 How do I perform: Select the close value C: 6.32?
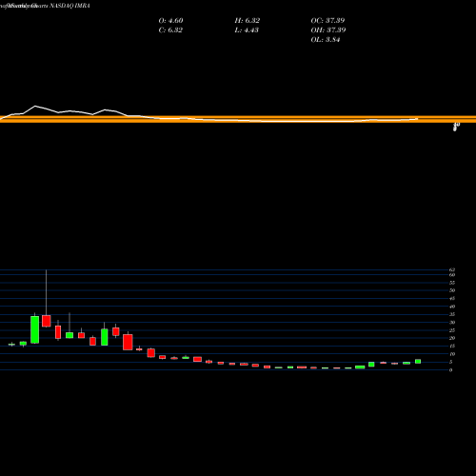point(170,30)
